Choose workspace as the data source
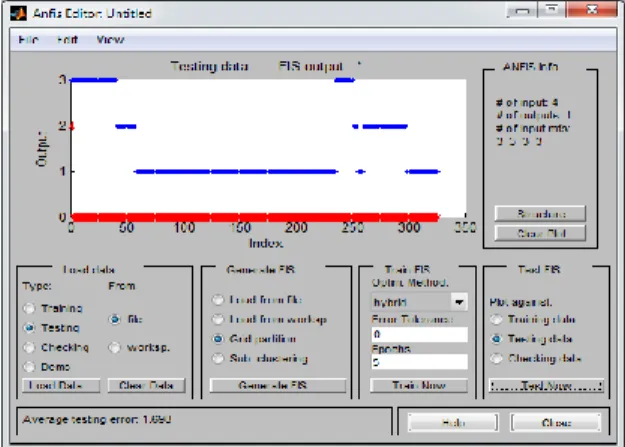Screen dimensions: 625x447 click(115, 347)
